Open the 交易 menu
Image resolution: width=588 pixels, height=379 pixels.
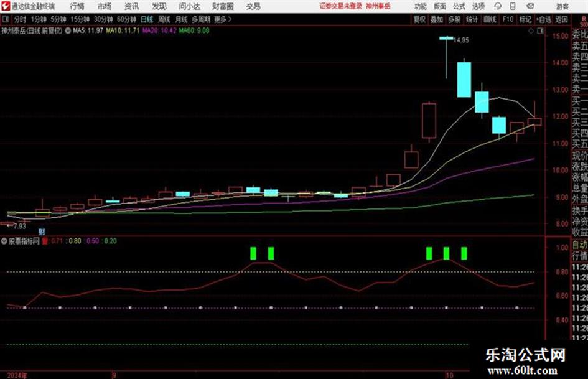(253, 6)
